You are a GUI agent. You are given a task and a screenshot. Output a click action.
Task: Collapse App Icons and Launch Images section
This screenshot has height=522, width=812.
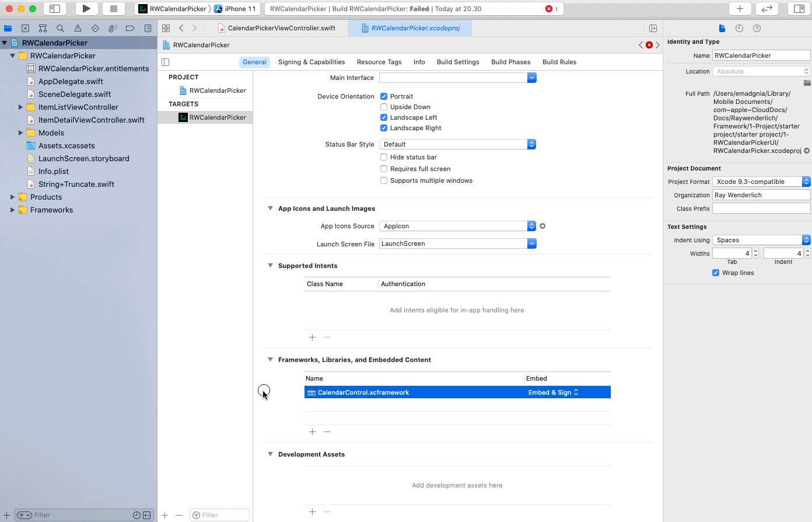pos(270,208)
